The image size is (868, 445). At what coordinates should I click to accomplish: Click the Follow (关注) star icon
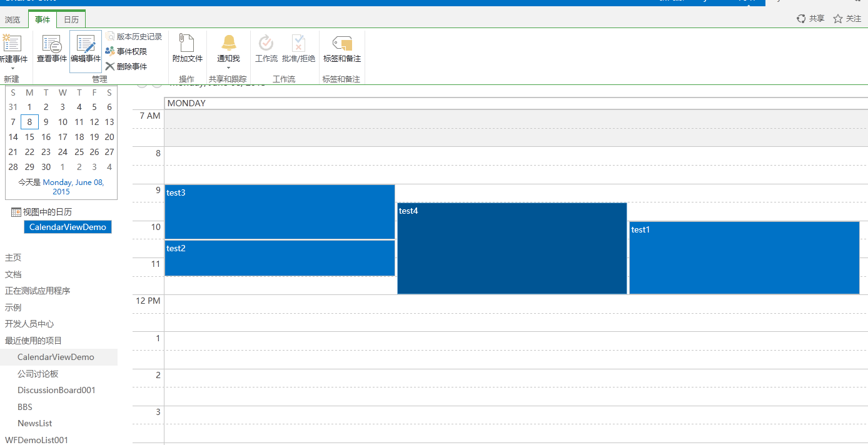coord(838,19)
